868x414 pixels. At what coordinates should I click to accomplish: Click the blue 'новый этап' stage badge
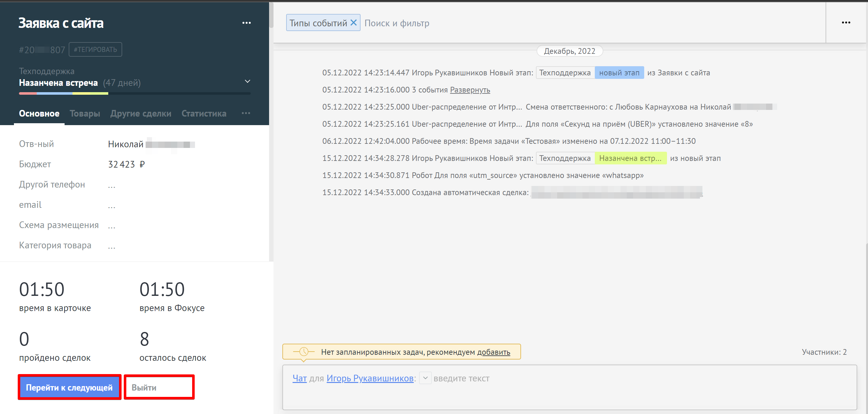619,73
